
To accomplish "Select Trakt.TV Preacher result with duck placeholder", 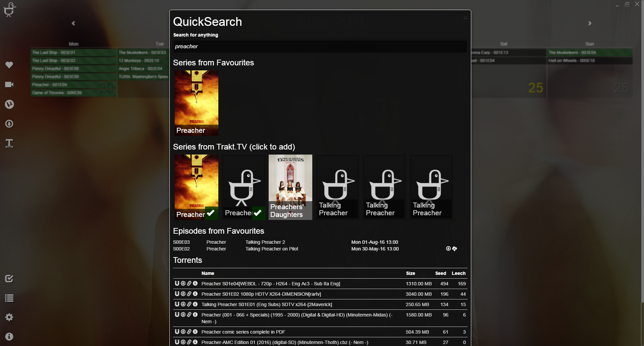I will [x=244, y=187].
